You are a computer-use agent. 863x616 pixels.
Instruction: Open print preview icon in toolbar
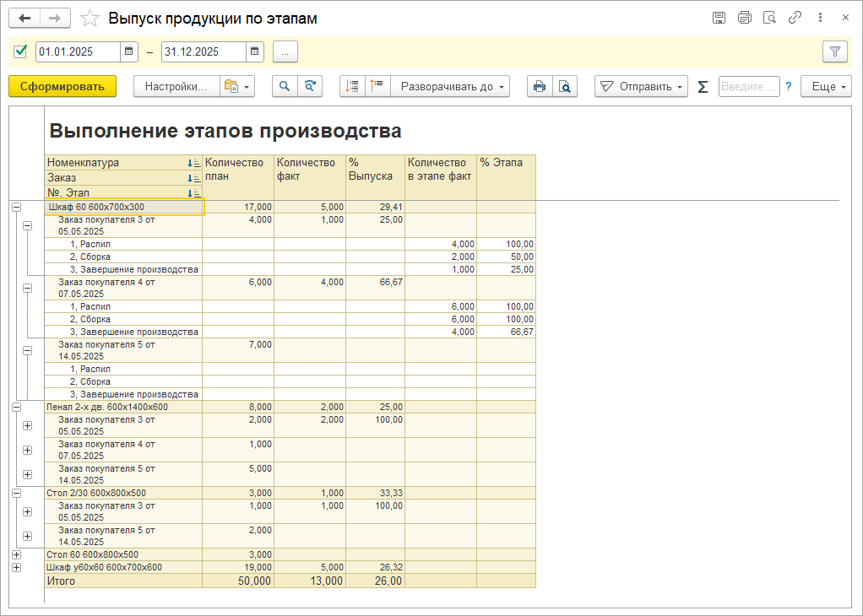(565, 86)
